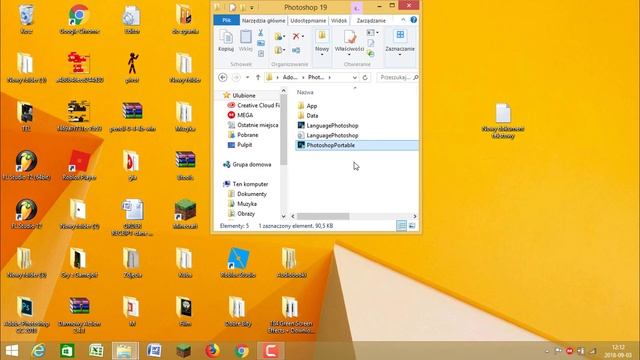This screenshot has width=640, height=360.
Task: Select Grupa domowa in navigation pane
Action: pos(247,164)
